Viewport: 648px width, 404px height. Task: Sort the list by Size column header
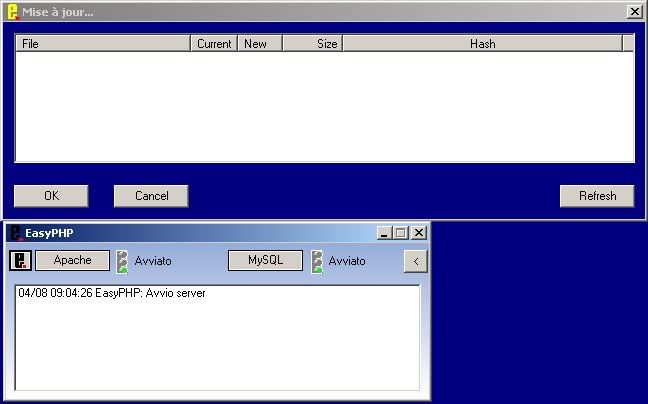313,43
